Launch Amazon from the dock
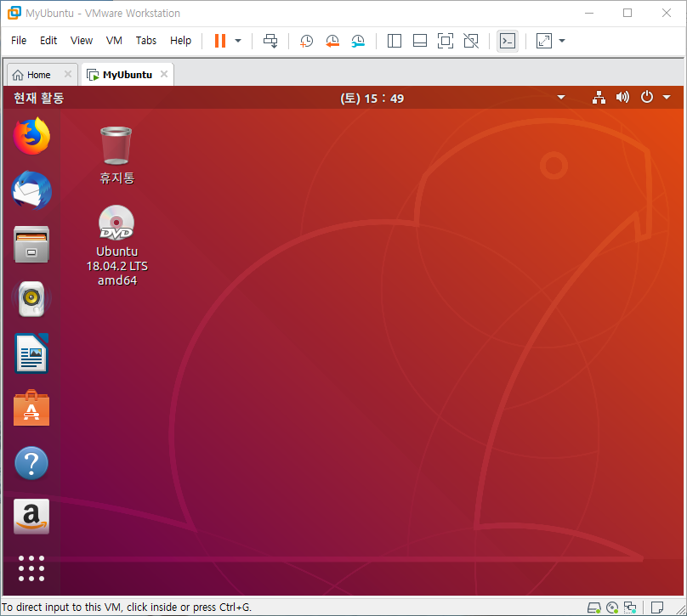 (x=31, y=517)
